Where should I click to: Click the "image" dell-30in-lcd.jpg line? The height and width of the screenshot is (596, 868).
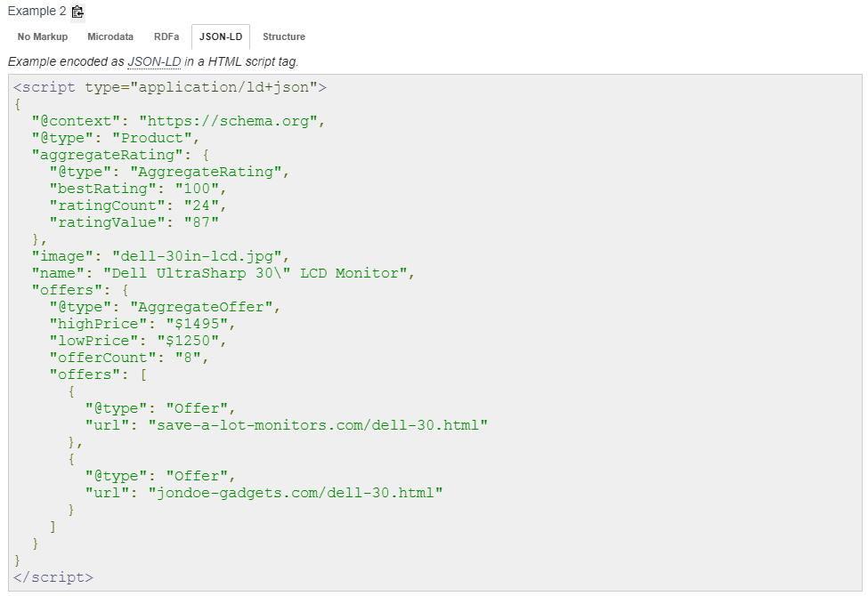pyautogui.click(x=160, y=256)
